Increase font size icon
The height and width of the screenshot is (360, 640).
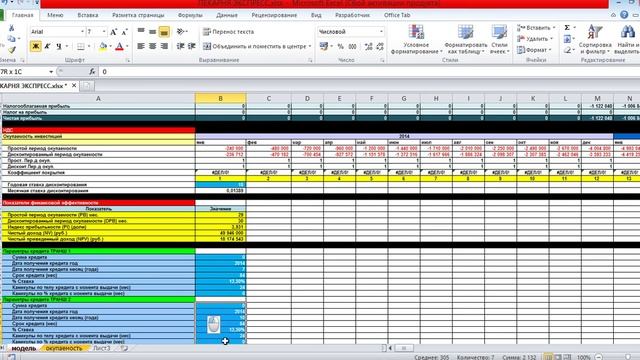[x=113, y=31]
